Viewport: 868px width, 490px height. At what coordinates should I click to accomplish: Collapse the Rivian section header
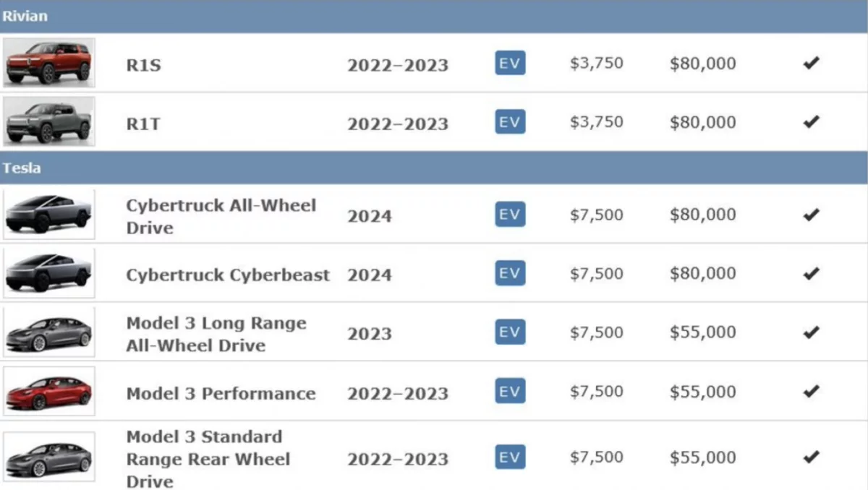pyautogui.click(x=25, y=16)
